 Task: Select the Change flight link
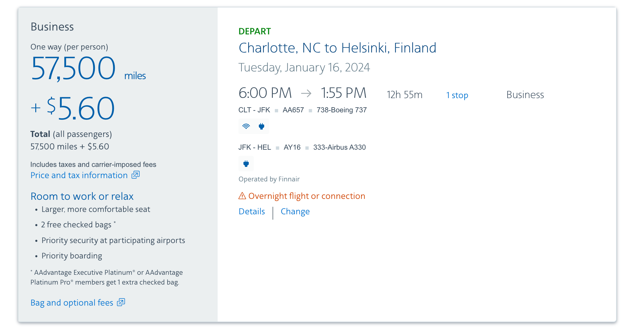tap(295, 211)
